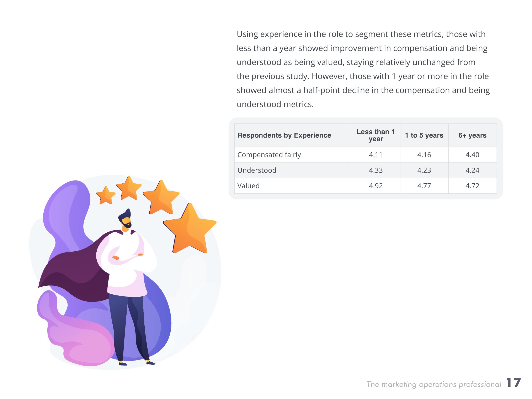532x399 pixels.
Task: Click the 'Less than 1 year' column header
Action: click(376, 135)
